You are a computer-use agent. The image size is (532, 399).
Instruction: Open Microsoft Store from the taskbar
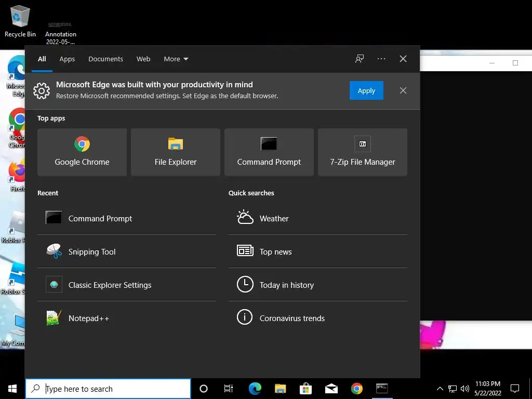pyautogui.click(x=305, y=389)
